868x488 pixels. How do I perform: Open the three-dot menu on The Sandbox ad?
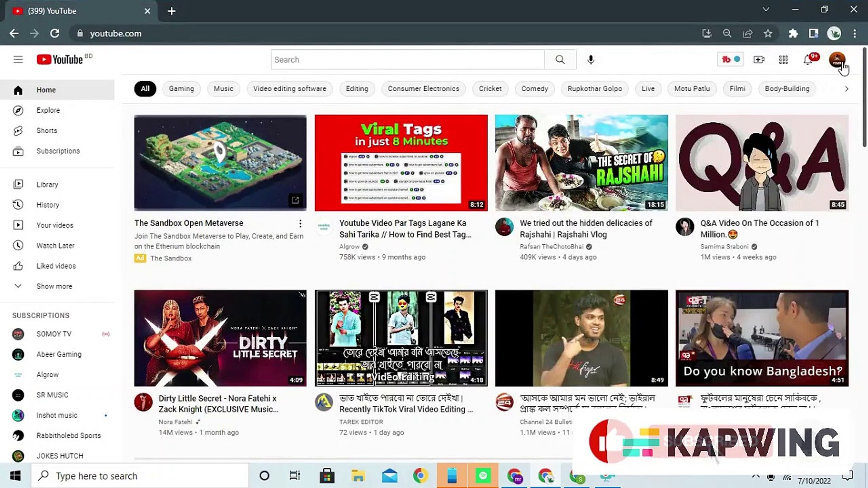[x=300, y=223]
